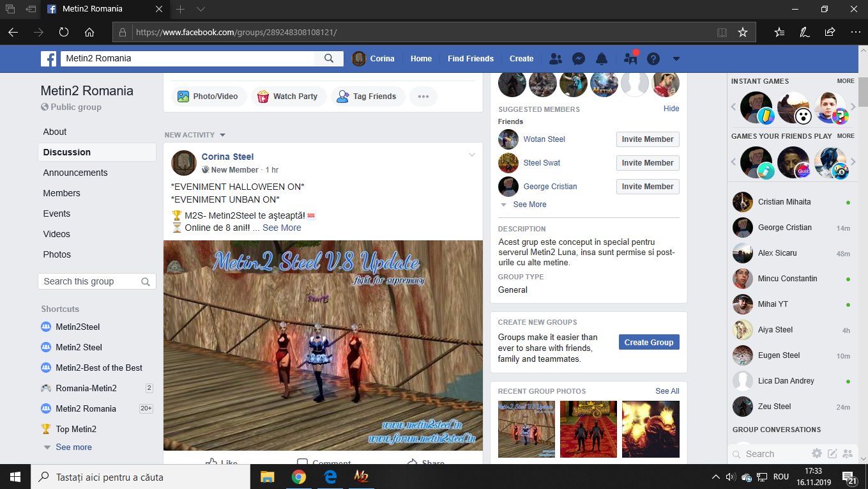The width and height of the screenshot is (868, 489).
Task: Click the browser Back arrow
Action: [x=13, y=32]
